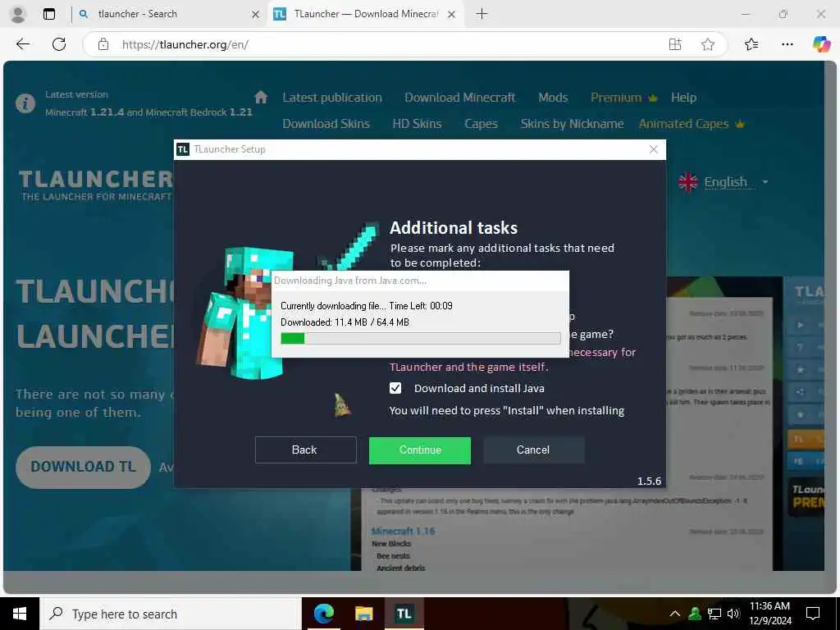Image resolution: width=840 pixels, height=630 pixels.
Task: Launch the Copilot sidebar icon
Action: [821, 44]
